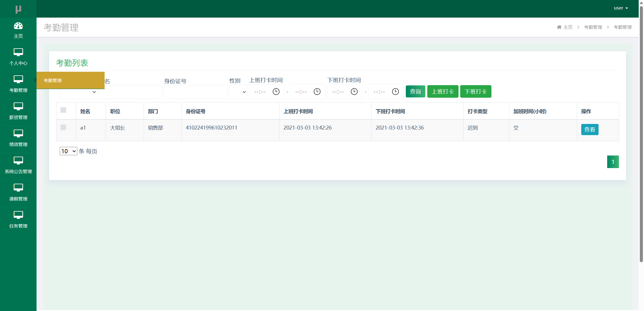Open the 性别 dropdown
644x311 pixels.
pos(238,92)
